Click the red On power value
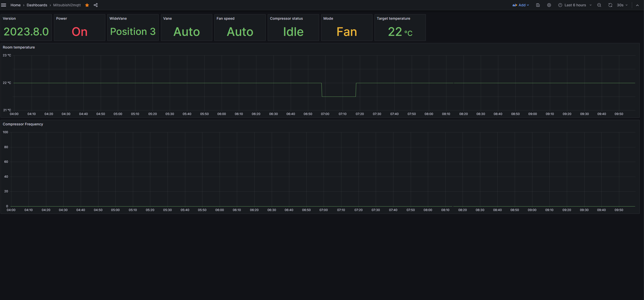The width and height of the screenshot is (644, 300). coord(79,32)
